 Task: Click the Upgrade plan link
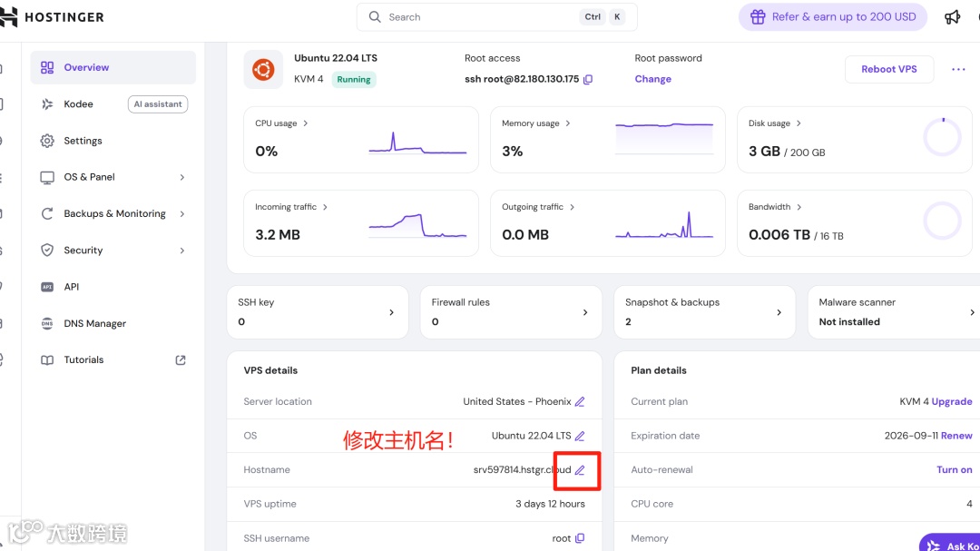tap(951, 401)
